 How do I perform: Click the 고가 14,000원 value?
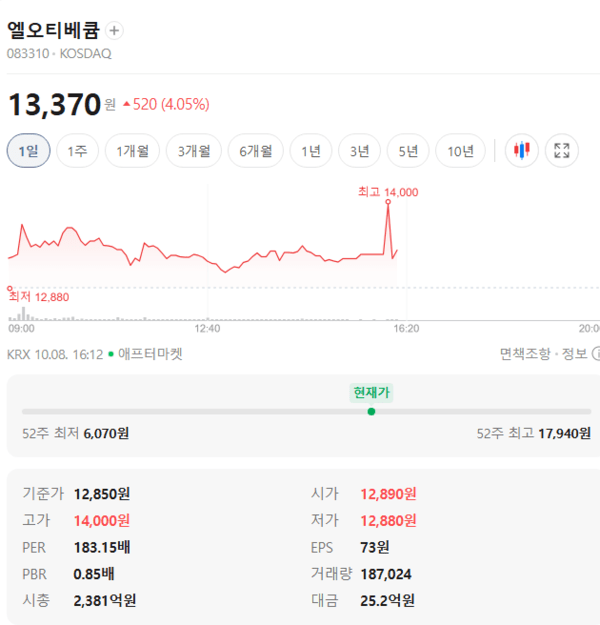coord(102,521)
